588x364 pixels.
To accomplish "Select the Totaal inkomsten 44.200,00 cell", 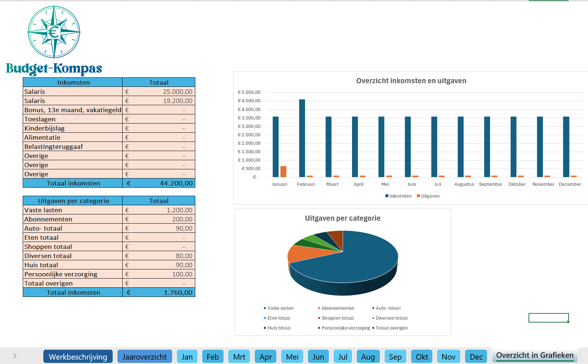I will click(x=159, y=183).
